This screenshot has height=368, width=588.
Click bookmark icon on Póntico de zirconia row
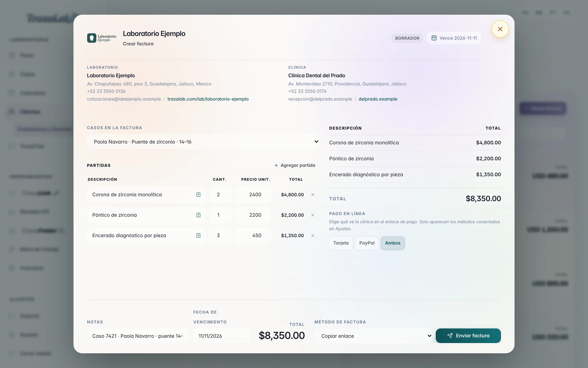(198, 215)
